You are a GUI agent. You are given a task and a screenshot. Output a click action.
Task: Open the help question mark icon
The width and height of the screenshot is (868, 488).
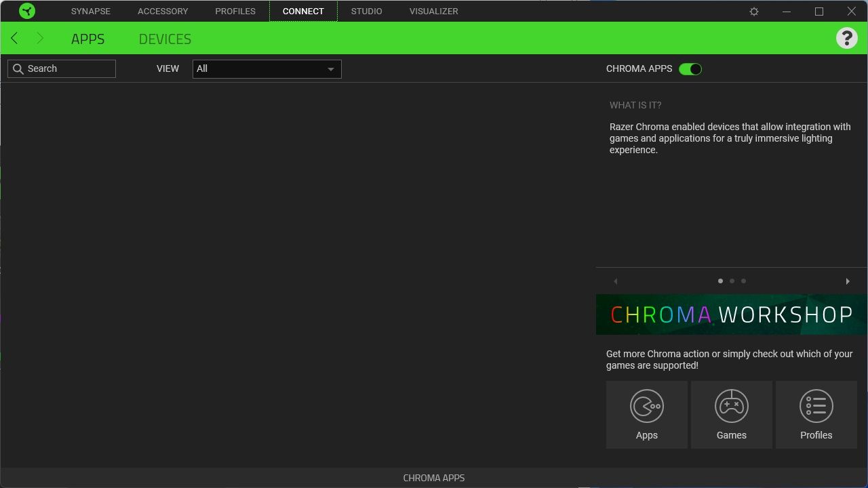coord(846,38)
